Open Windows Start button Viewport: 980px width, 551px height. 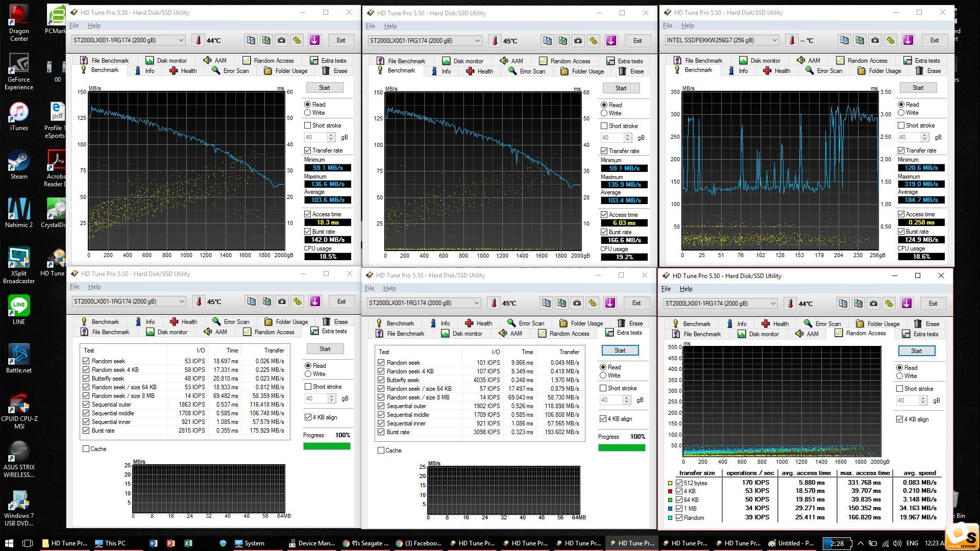point(9,543)
